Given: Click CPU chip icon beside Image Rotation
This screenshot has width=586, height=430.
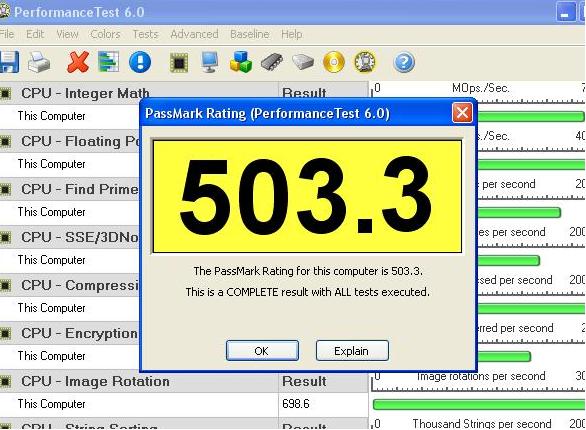Looking at the screenshot, I should tap(5, 382).
